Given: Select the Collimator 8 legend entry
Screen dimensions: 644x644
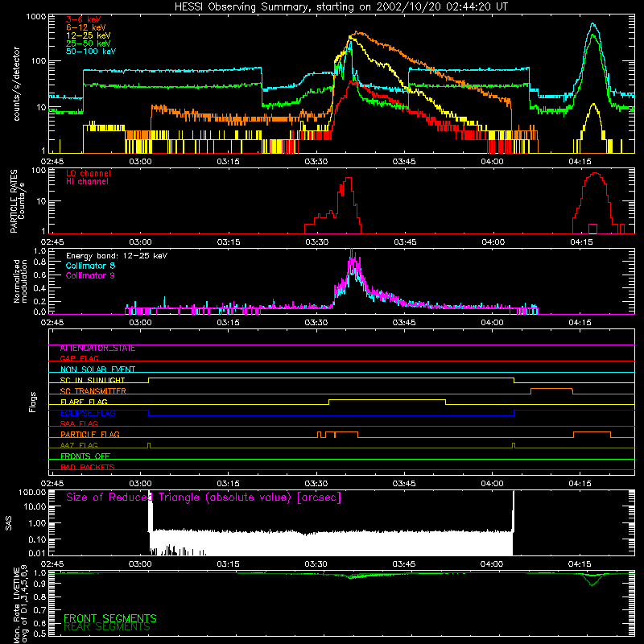Looking at the screenshot, I should coord(90,266).
